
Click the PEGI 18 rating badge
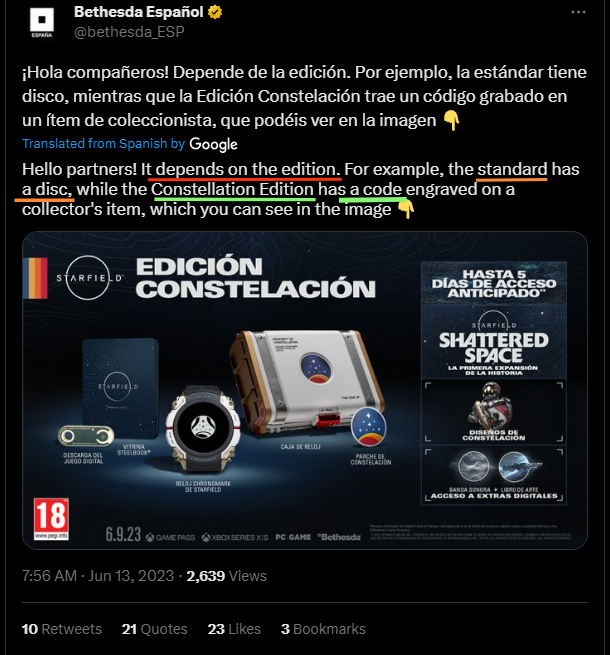(x=51, y=519)
